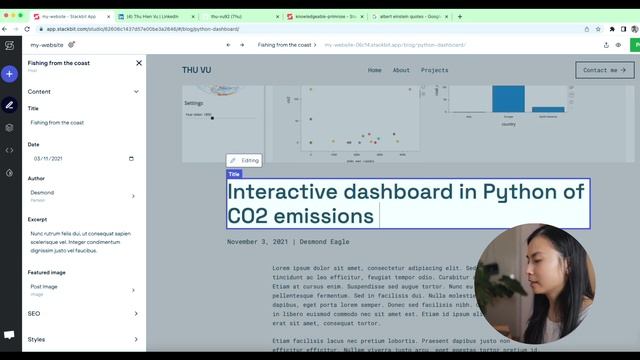Open the Author Desmond chevron
This screenshot has height=360, width=640.
(133, 196)
